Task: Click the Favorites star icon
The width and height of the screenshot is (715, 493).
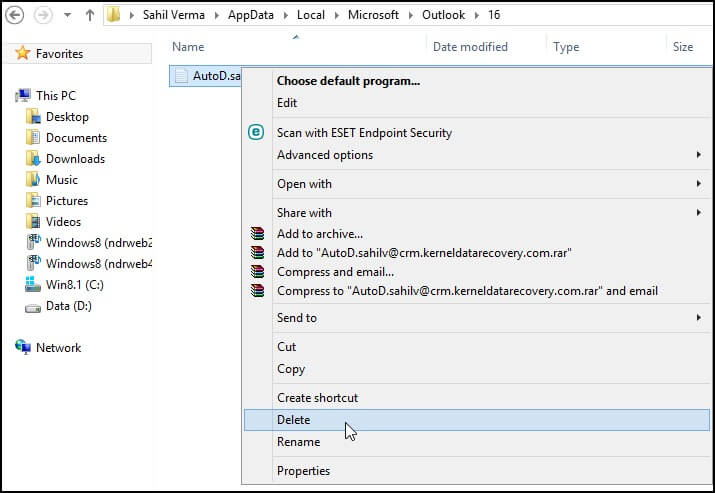Action: pos(22,53)
